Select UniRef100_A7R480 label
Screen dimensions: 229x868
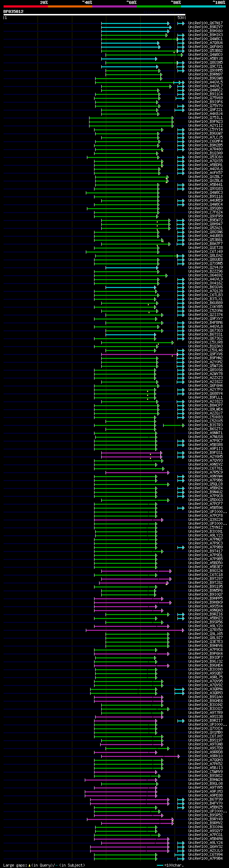click(205, 149)
